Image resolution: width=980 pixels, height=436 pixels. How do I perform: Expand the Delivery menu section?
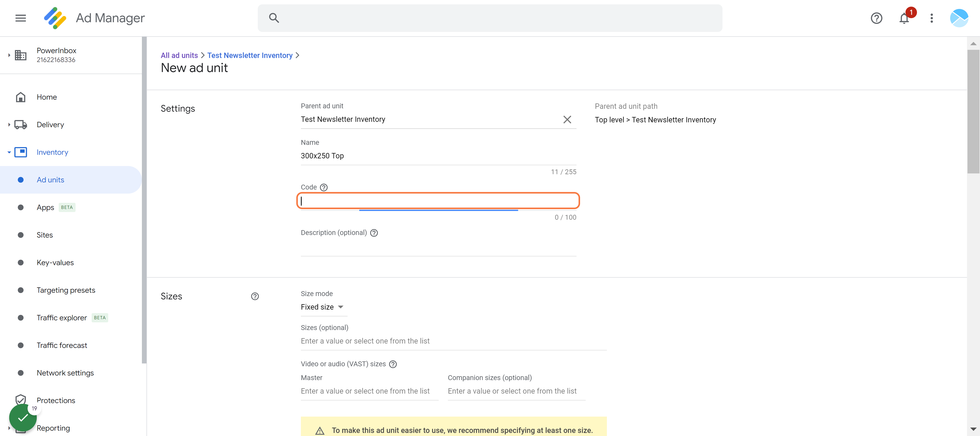click(9, 125)
